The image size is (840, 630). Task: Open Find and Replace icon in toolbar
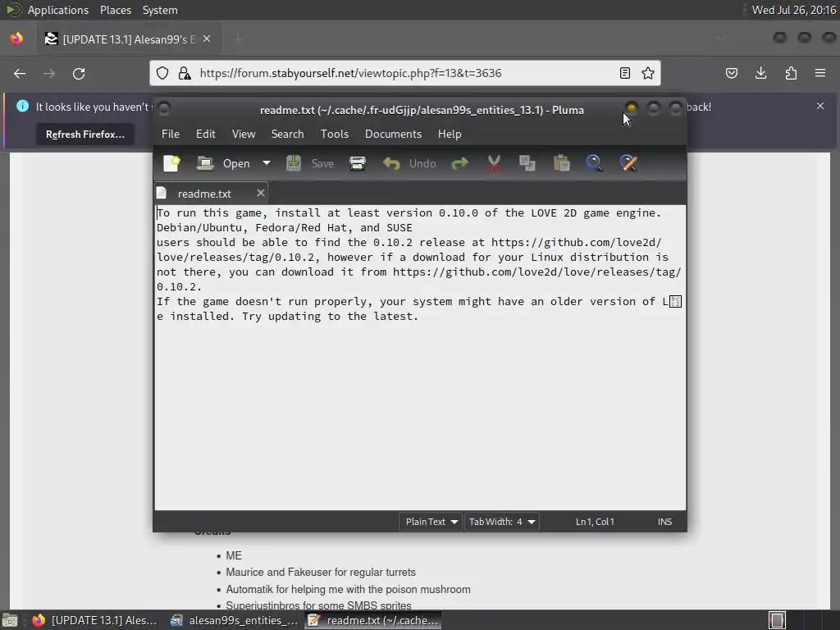(x=628, y=163)
